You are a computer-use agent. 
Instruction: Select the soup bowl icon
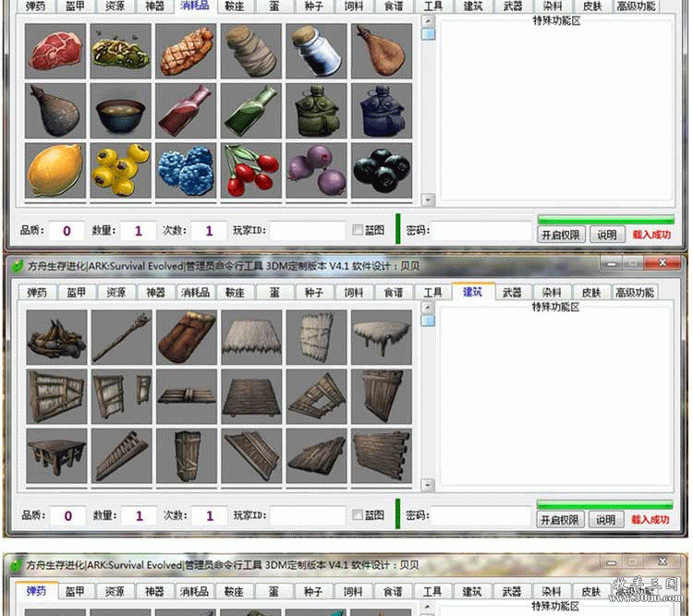[x=121, y=111]
